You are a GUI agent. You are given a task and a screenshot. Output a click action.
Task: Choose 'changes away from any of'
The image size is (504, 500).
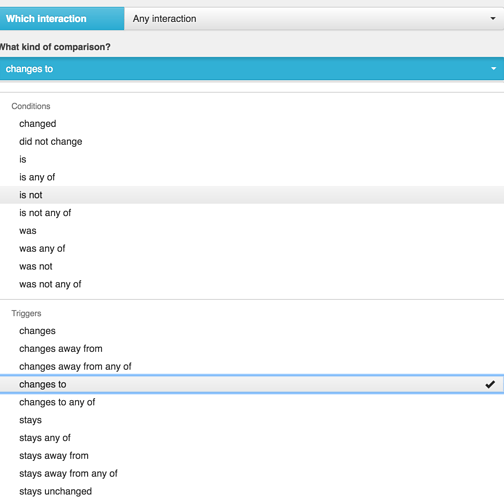[252, 367]
